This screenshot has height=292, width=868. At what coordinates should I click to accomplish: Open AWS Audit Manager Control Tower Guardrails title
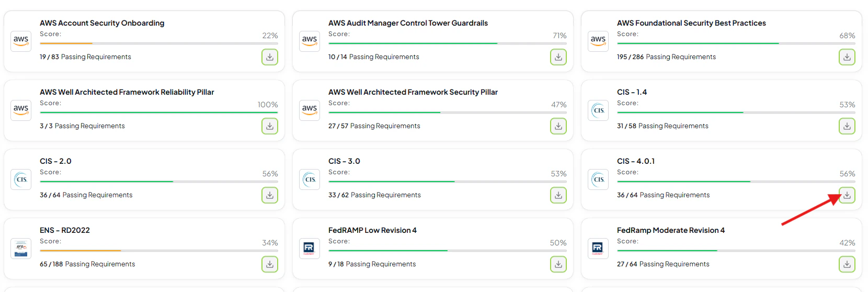pos(408,23)
